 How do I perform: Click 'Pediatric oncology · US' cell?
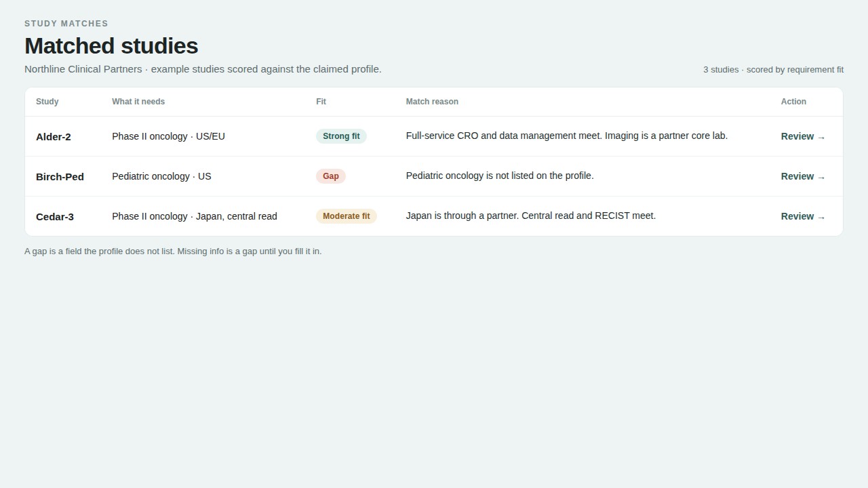pos(161,176)
